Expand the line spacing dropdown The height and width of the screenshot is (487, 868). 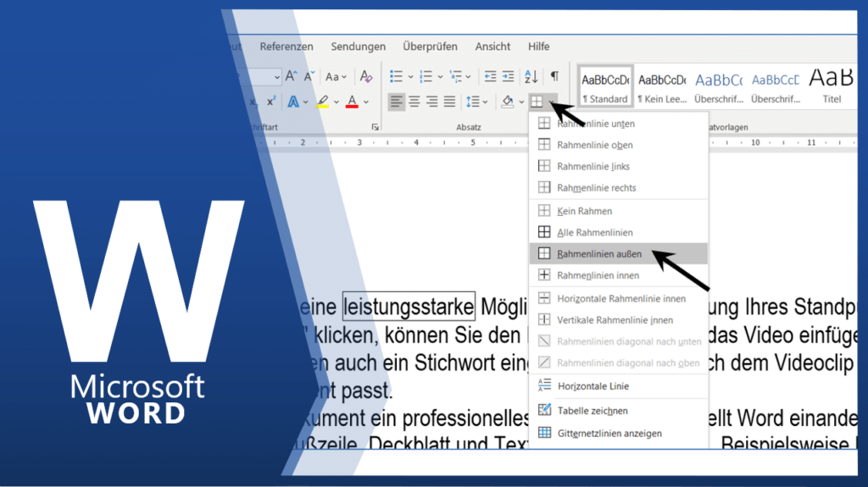[486, 102]
